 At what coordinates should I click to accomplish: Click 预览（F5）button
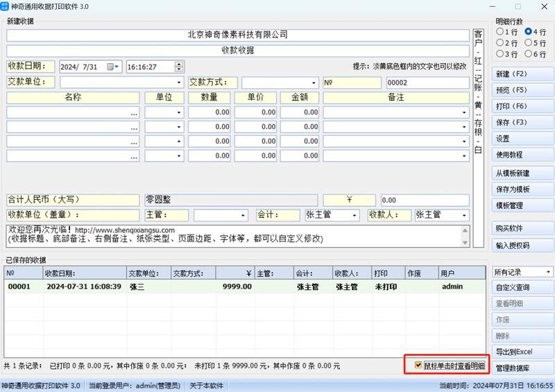click(x=522, y=90)
